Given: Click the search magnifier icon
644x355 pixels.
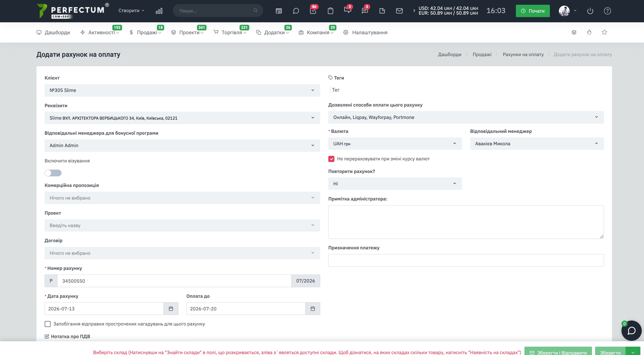Looking at the screenshot, I should tap(256, 11).
